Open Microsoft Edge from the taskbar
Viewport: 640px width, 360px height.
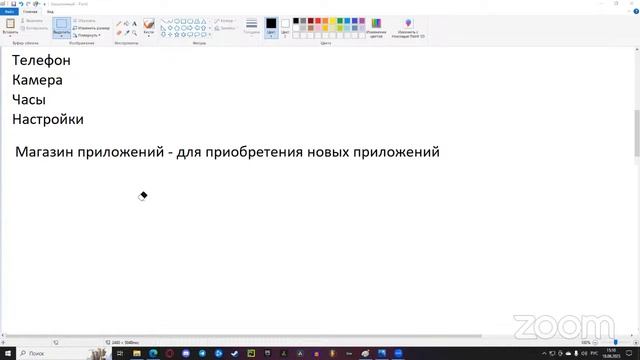coord(153,353)
